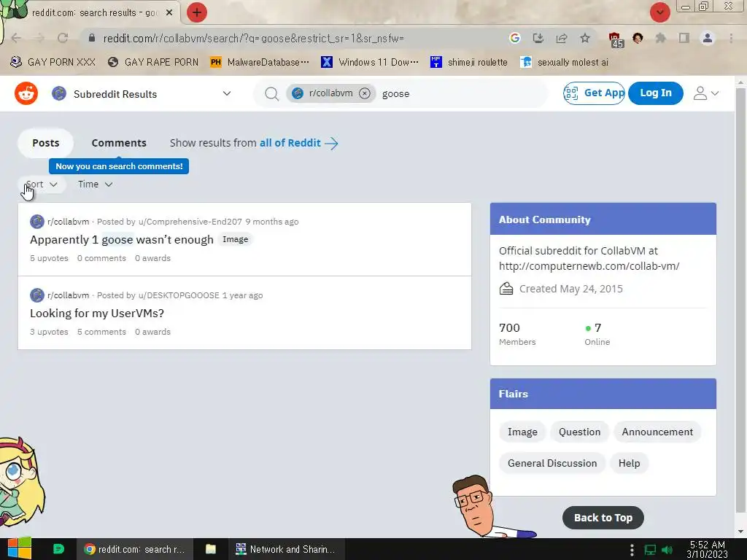Click the Google icon in the address bar
The height and width of the screenshot is (560, 747).
tap(514, 38)
